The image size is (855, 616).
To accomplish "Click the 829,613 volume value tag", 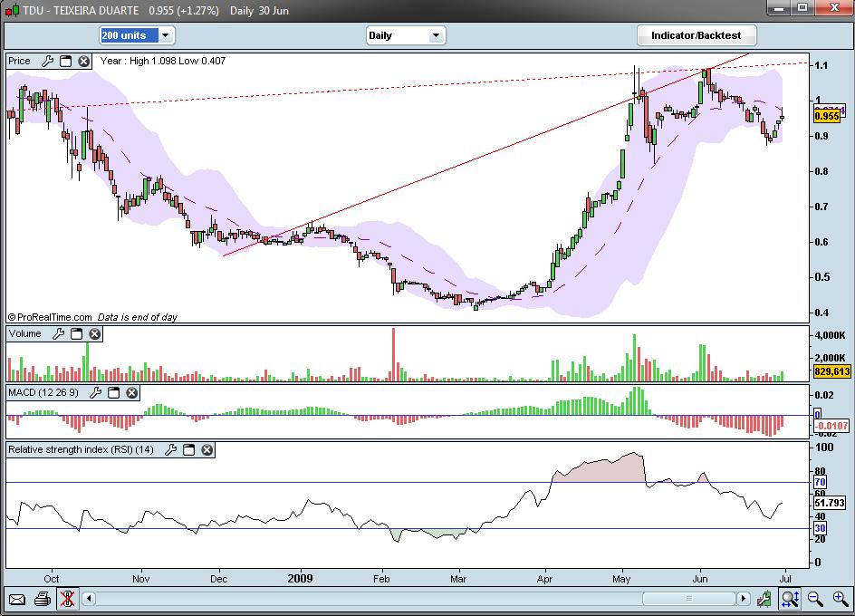I will click(832, 371).
